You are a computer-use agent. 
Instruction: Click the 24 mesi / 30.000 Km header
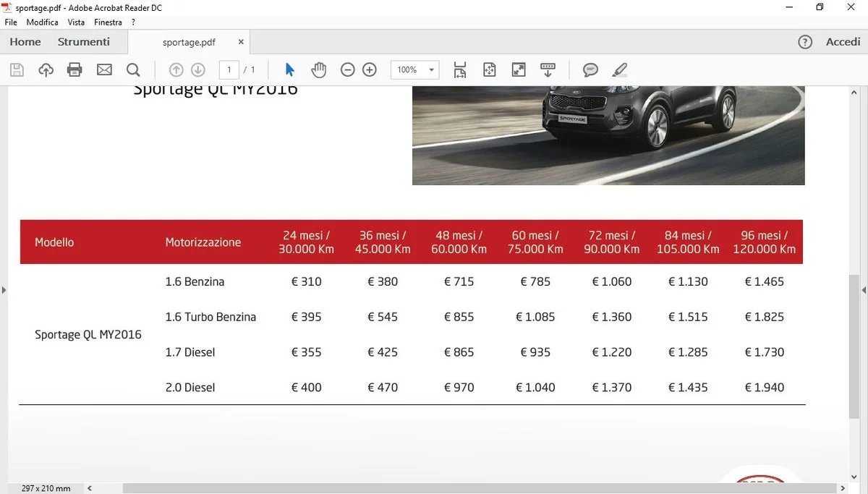[306, 242]
